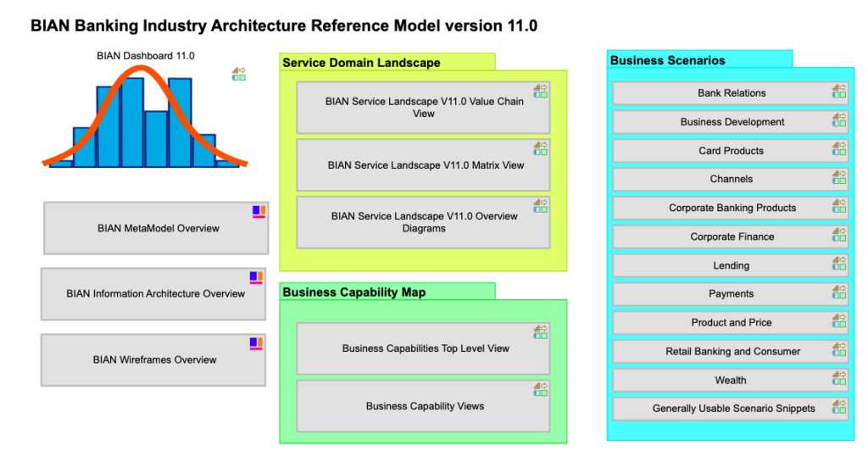868x462 pixels.
Task: Open BIAN Service Landscape Overview Diagrams
Action: coord(423,222)
